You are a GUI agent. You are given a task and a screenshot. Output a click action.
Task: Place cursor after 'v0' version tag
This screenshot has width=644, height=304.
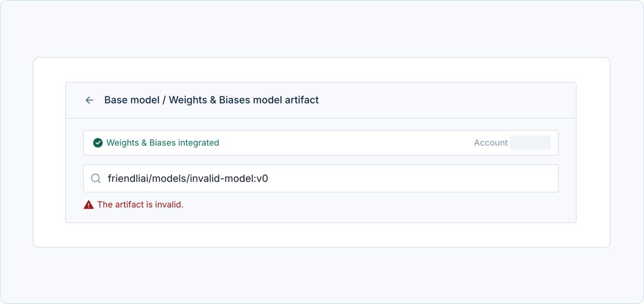(x=269, y=178)
